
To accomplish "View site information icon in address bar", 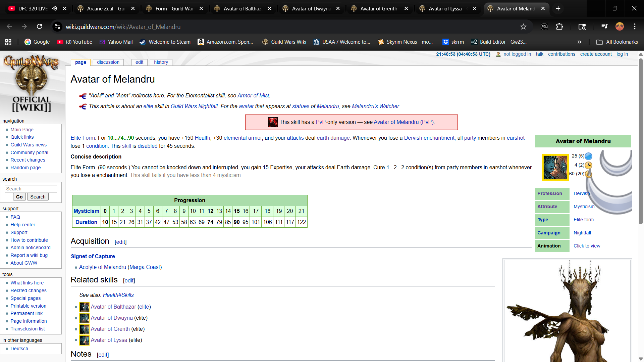I will coord(58,27).
